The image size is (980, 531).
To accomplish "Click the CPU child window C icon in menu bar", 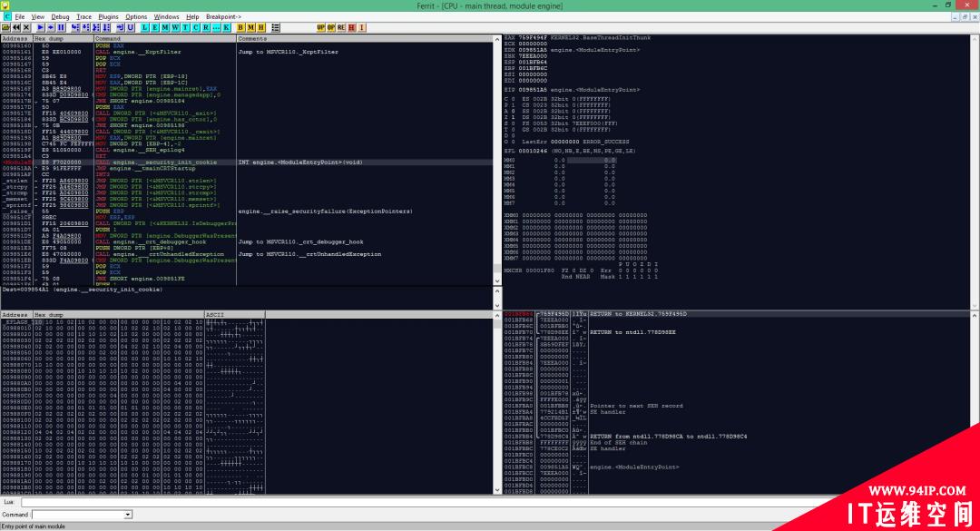I will 6,16.
